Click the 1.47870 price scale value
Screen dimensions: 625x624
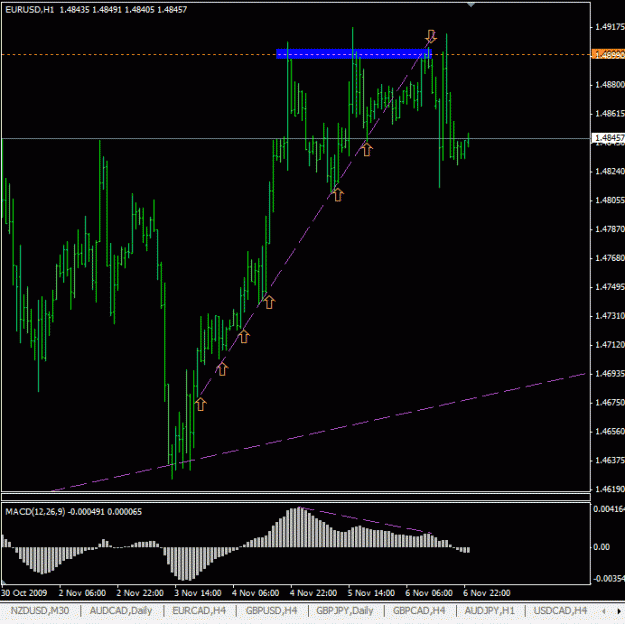point(609,229)
